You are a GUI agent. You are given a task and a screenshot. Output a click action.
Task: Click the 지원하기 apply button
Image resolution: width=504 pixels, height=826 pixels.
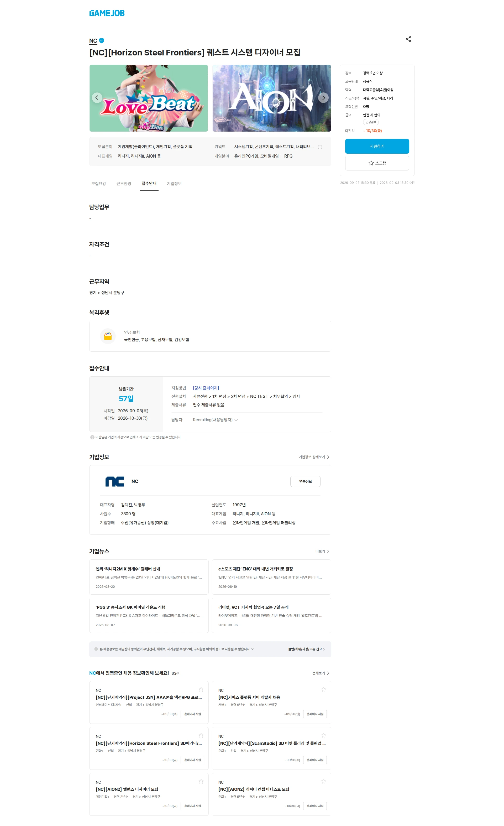pyautogui.click(x=377, y=146)
